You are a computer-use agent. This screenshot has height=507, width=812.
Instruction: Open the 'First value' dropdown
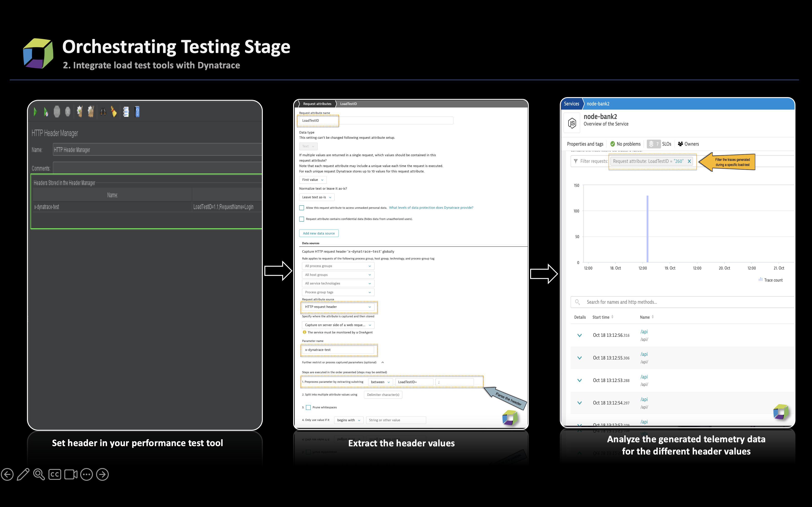pyautogui.click(x=312, y=180)
